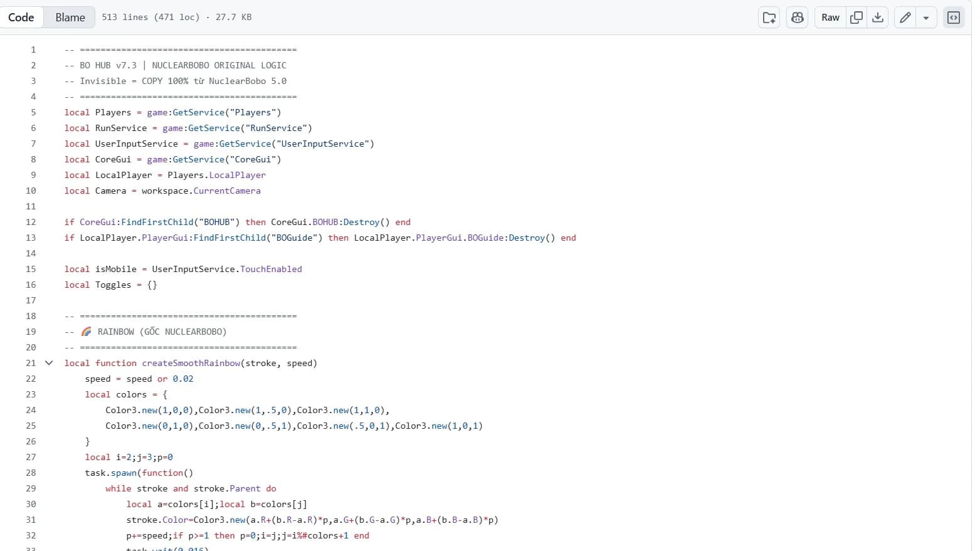Select line number 32
The height and width of the screenshot is (551, 980).
pos(31,535)
